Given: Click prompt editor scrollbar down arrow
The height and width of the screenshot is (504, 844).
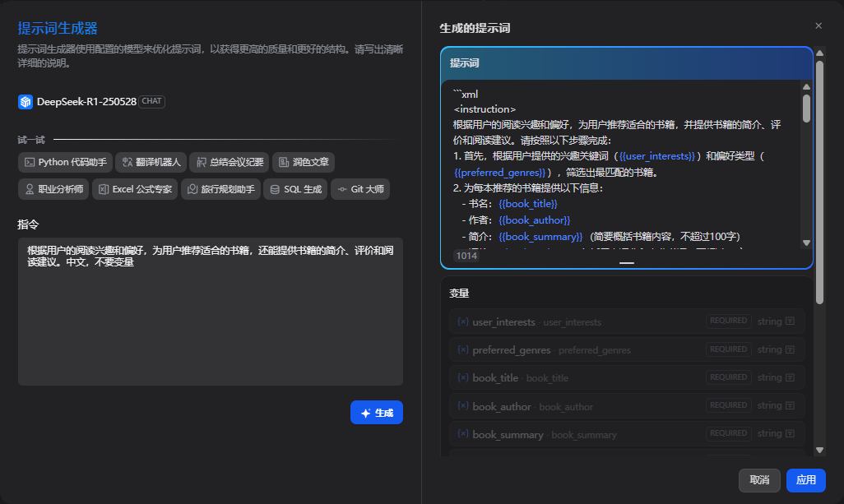Looking at the screenshot, I should point(806,243).
